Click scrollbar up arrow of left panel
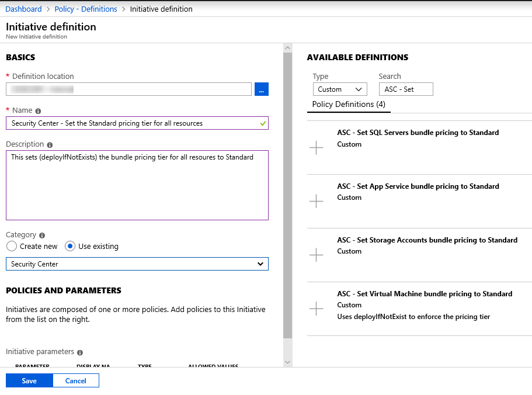532x395 pixels. click(288, 48)
